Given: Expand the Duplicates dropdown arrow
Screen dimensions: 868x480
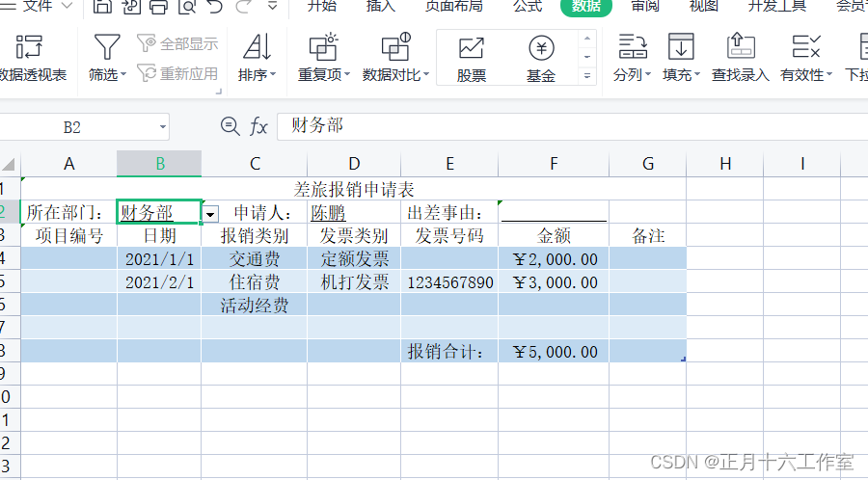Looking at the screenshot, I should 347,74.
